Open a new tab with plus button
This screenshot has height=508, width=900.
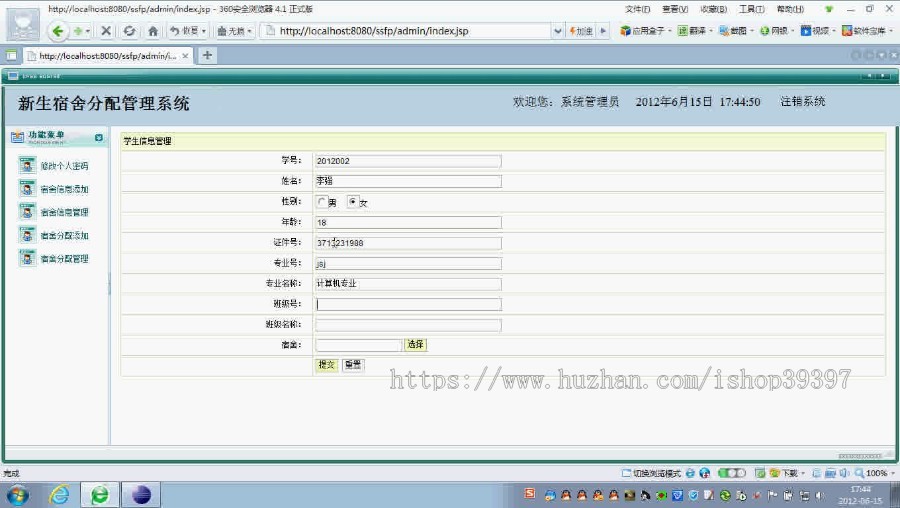[x=207, y=55]
